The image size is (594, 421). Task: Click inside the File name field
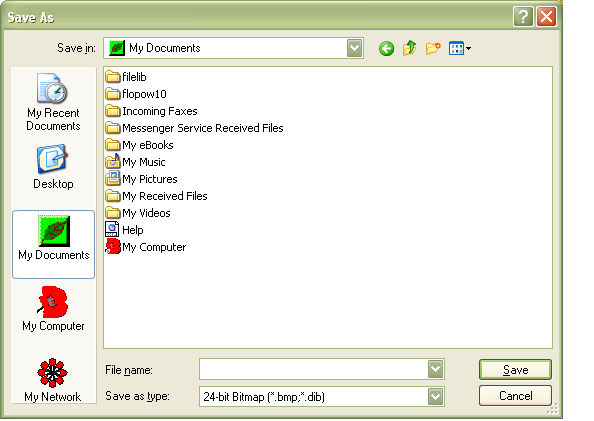[314, 369]
